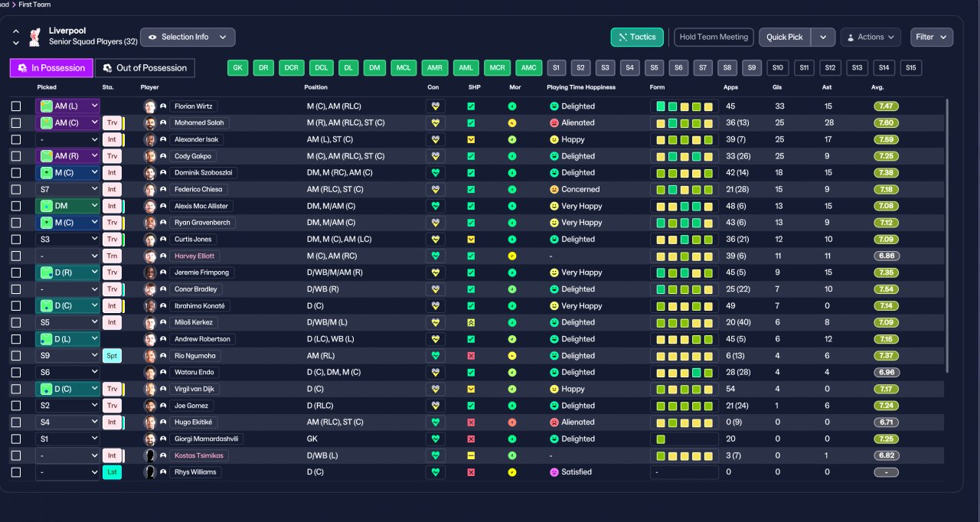Open the Selection Info dropdown

(x=188, y=37)
